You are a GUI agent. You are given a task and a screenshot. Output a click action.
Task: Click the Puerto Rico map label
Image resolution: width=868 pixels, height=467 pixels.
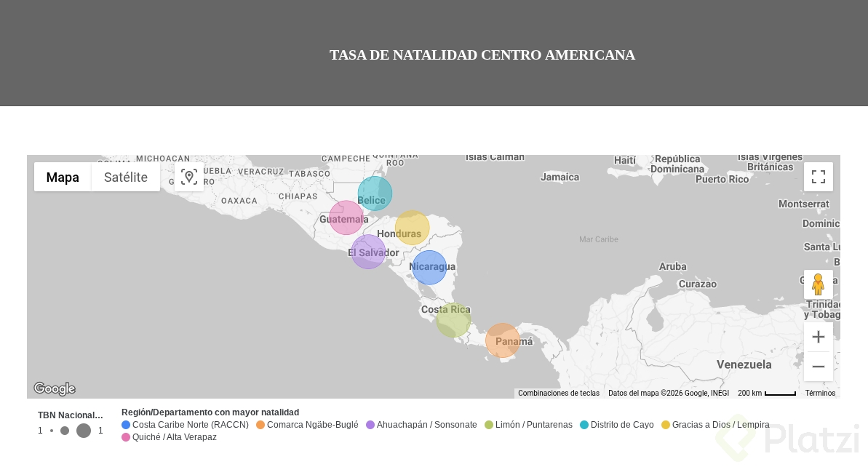[722, 179]
